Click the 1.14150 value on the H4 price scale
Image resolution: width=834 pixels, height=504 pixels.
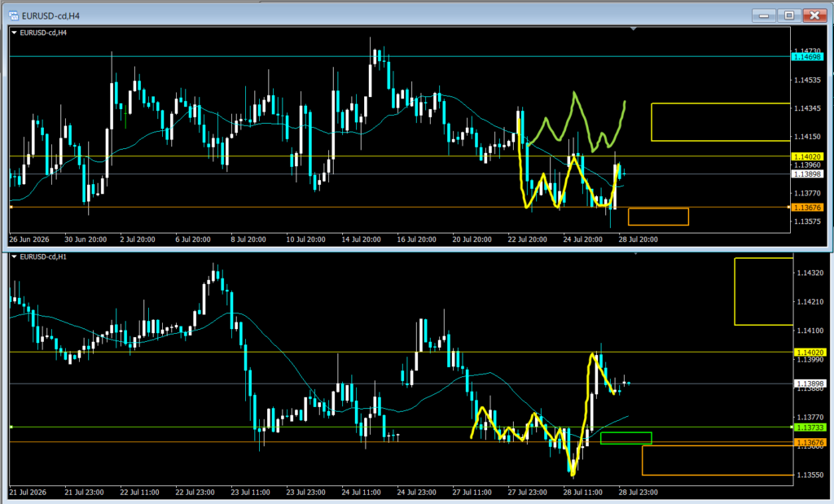tap(807, 137)
